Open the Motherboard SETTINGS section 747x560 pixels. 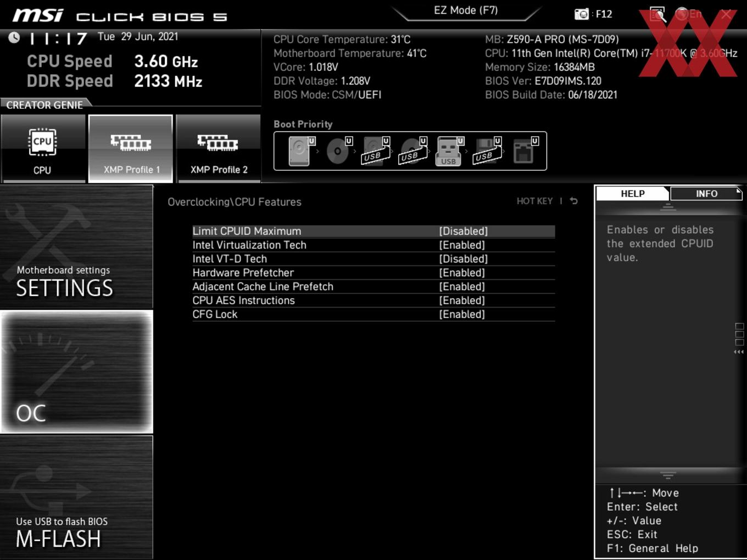(76, 247)
